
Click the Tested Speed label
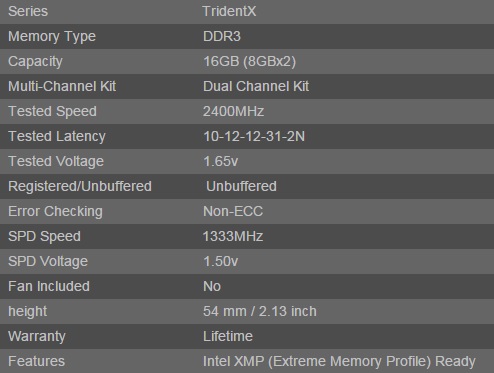click(x=52, y=112)
